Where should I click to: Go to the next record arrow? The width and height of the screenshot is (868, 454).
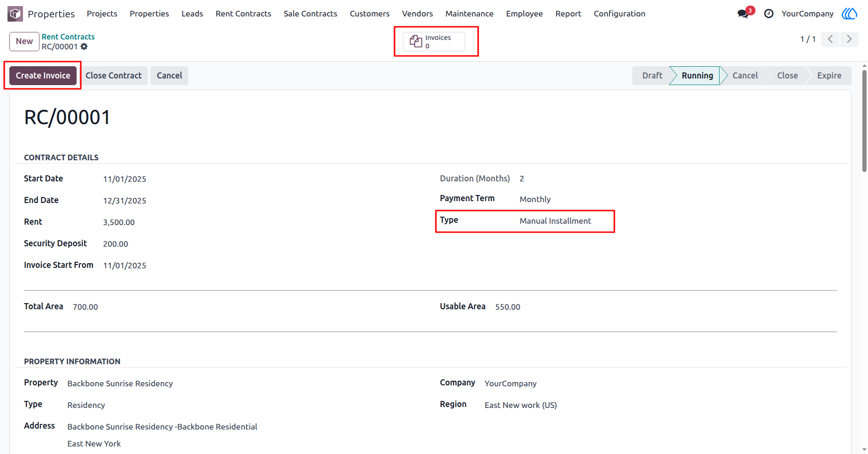(849, 39)
